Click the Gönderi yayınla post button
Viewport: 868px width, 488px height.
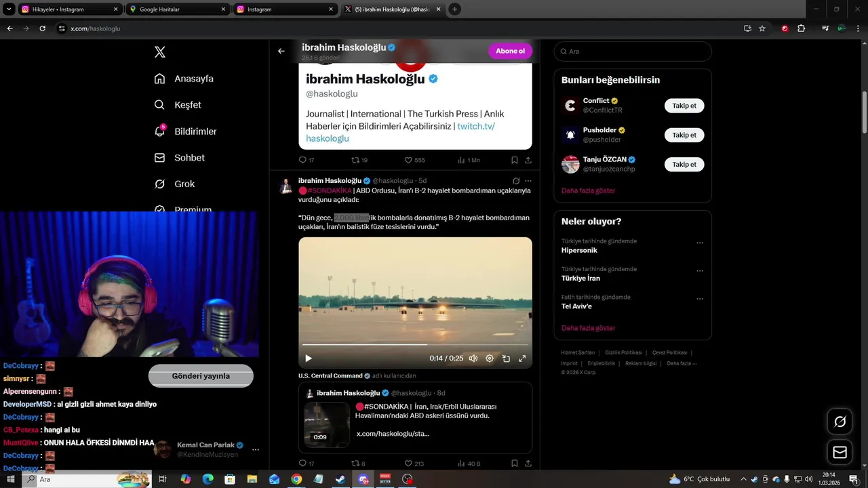pos(201,376)
